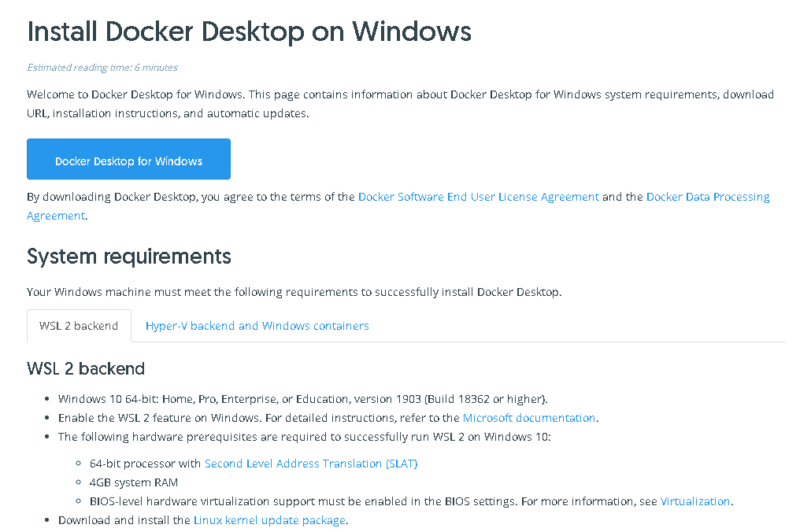Follow the Virtualization link
The width and height of the screenshot is (811, 532).
point(695,501)
